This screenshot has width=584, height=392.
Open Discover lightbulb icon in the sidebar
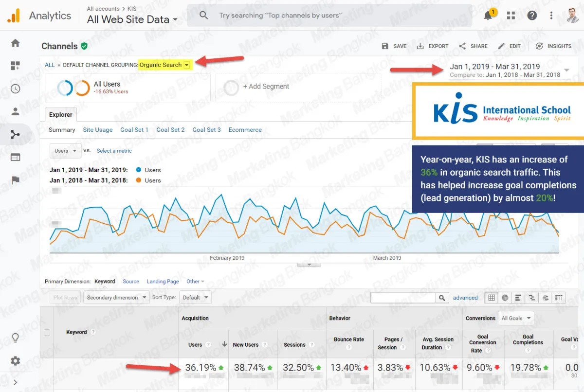click(16, 338)
